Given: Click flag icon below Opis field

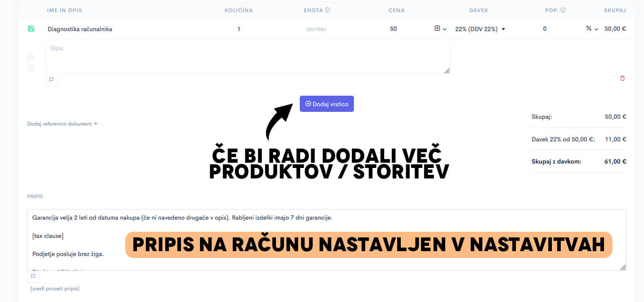Looking at the screenshot, I should coord(51,80).
